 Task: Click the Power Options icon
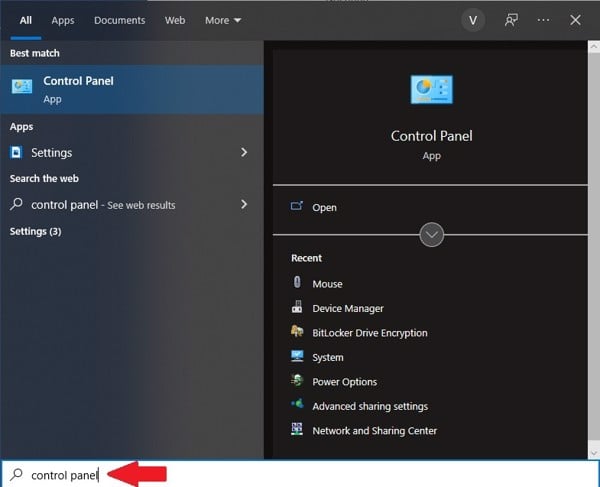(x=297, y=381)
